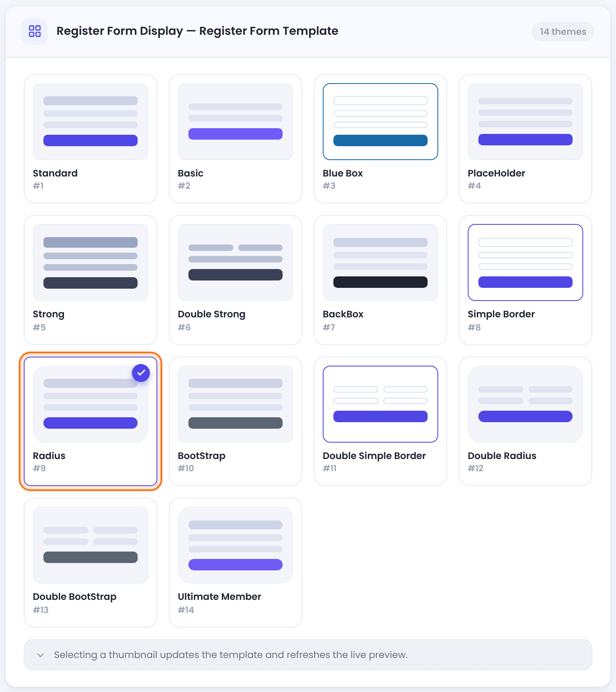616x692 pixels.
Task: Click the "#10" number under BootStrap
Action: coord(186,468)
